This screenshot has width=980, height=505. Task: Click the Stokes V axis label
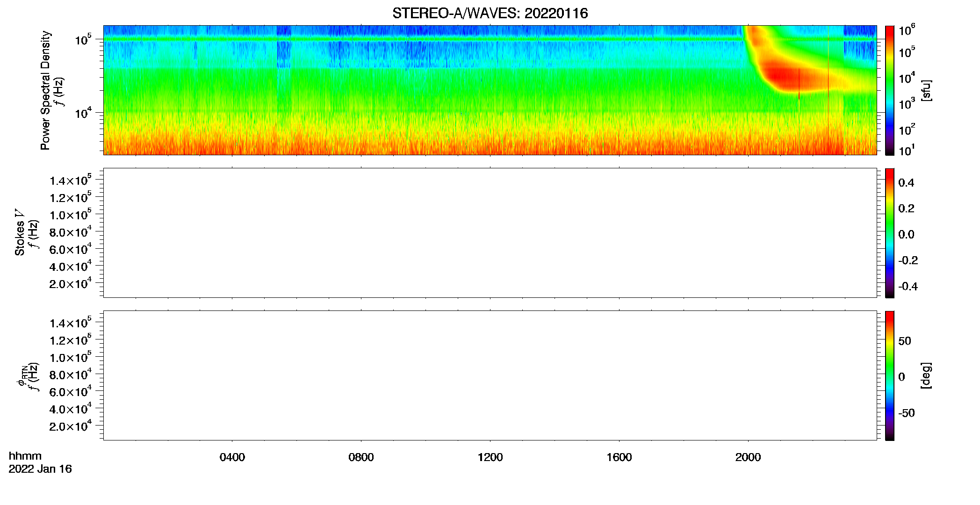[20, 232]
